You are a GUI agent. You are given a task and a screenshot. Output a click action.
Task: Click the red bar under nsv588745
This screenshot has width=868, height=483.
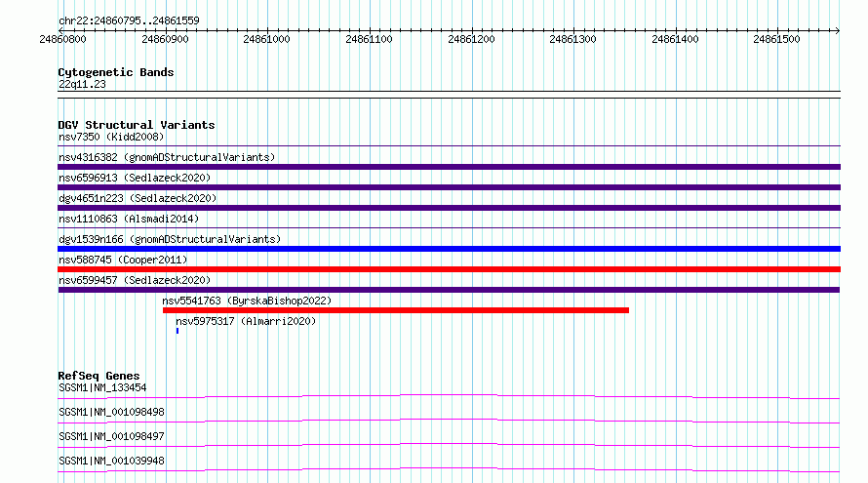click(449, 269)
